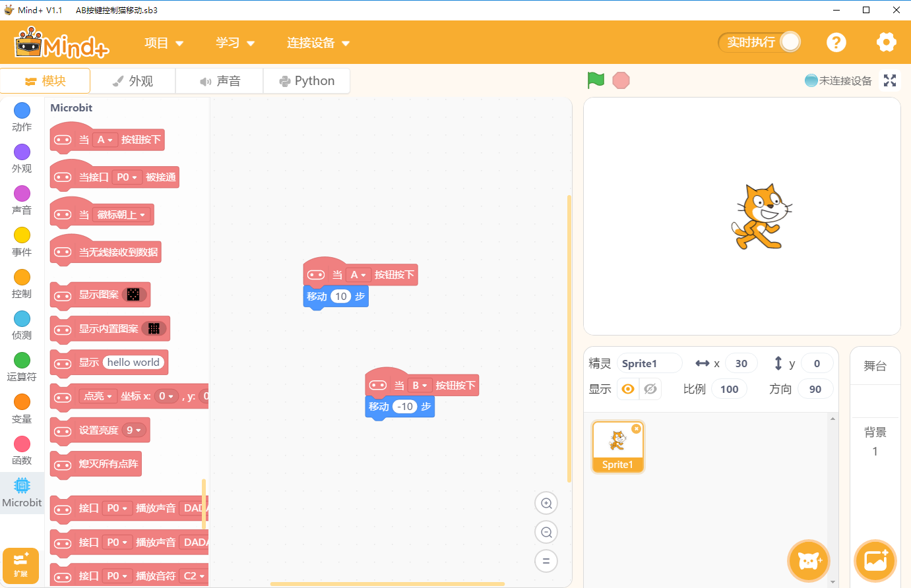The width and height of the screenshot is (911, 588).
Task: Open the 项目 menu
Action: coord(164,43)
